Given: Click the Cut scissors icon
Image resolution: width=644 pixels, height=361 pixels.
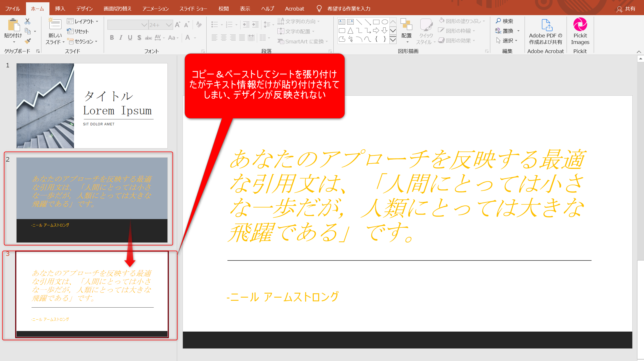Looking at the screenshot, I should tap(27, 21).
